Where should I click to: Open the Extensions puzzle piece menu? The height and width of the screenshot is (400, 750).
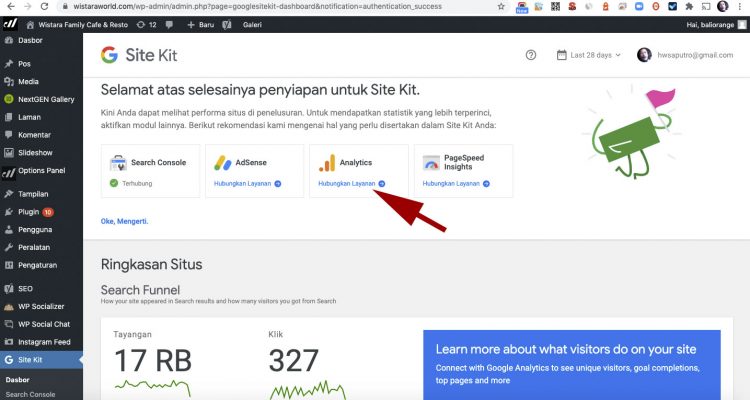pyautogui.click(x=689, y=7)
